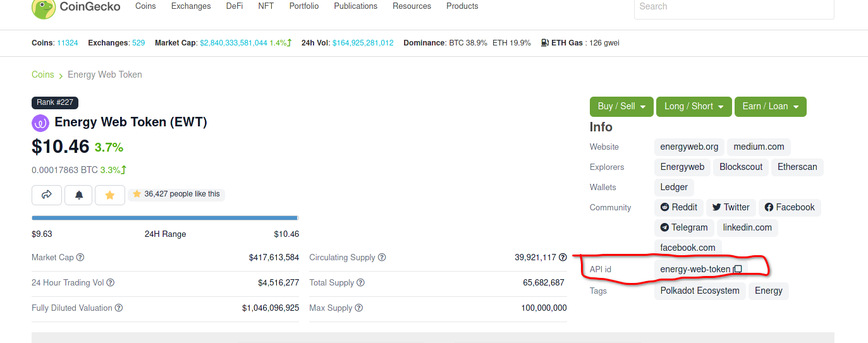This screenshot has height=343, width=868.
Task: Click the 24H Range price bar
Action: [165, 218]
